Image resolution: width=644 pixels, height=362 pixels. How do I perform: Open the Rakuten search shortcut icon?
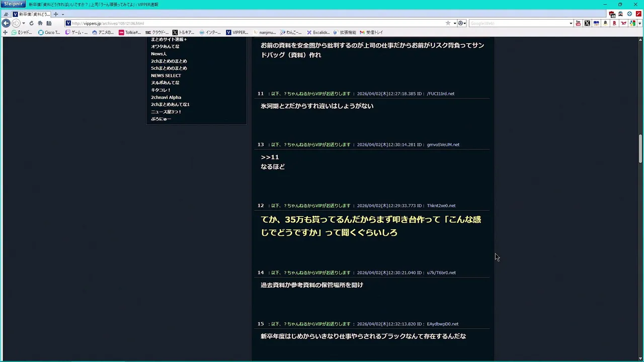point(614,23)
